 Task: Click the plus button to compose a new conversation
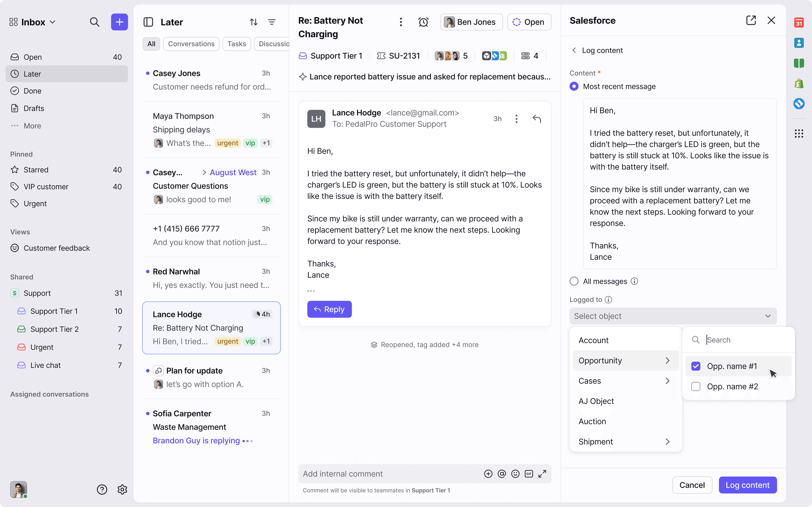pos(119,22)
